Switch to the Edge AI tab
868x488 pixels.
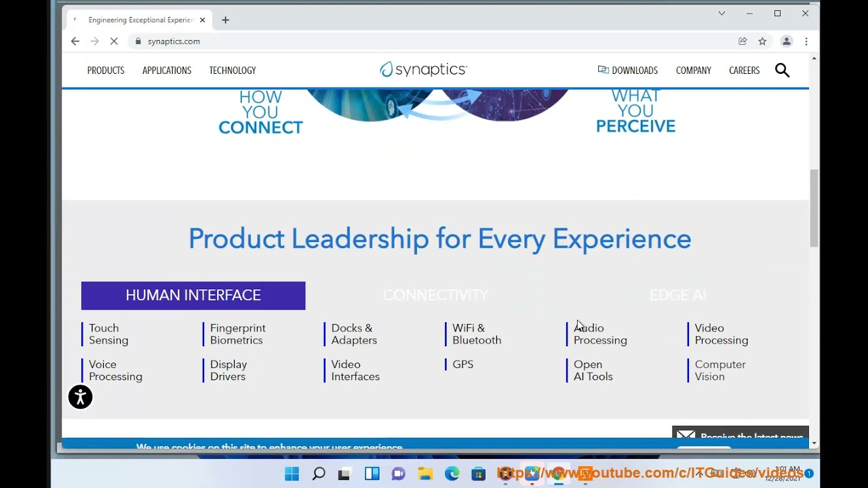click(x=678, y=296)
